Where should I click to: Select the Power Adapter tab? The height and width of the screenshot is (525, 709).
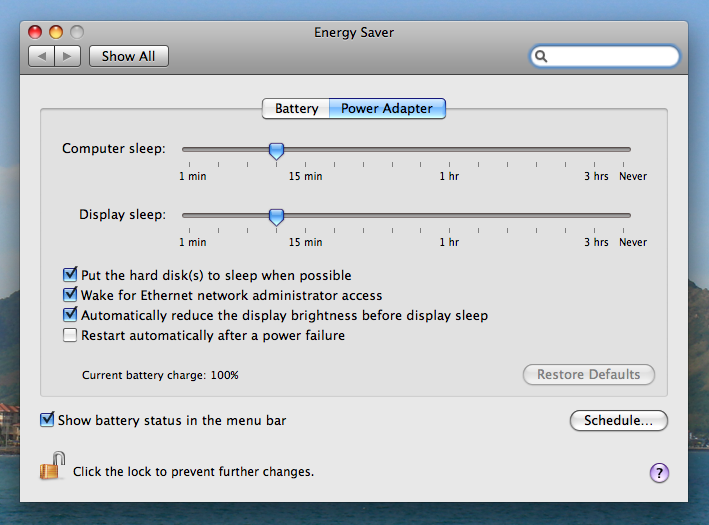pyautogui.click(x=387, y=109)
